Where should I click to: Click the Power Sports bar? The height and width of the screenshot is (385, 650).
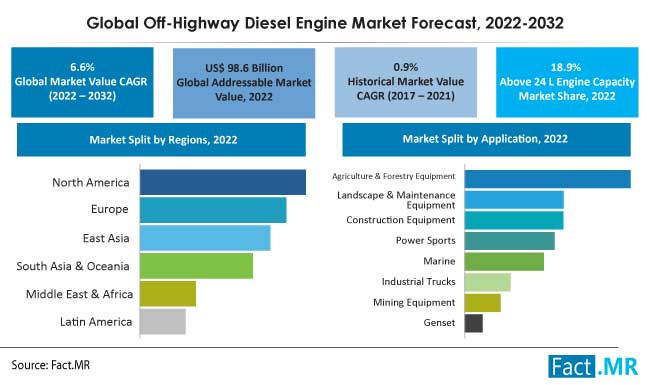click(509, 241)
